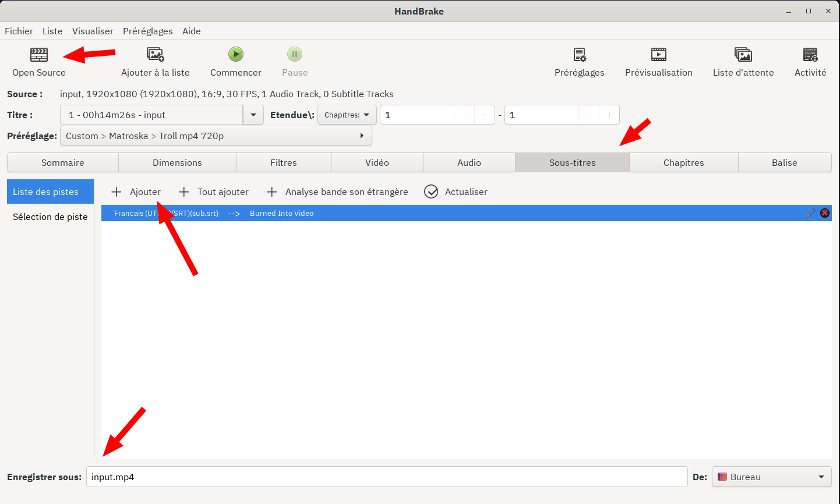Screen dimensions: 840x504
Task: Click Analyse bande son étrangère button
Action: click(337, 192)
